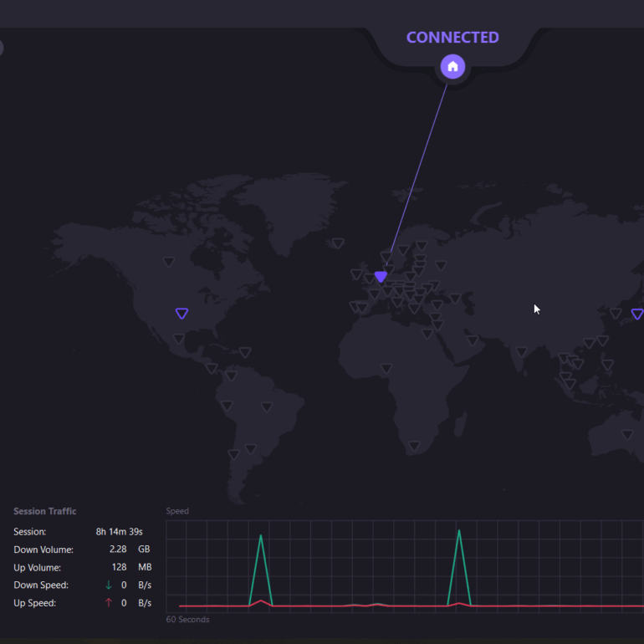Select the Peru server marker
The image size is (644, 644).
pos(227,406)
